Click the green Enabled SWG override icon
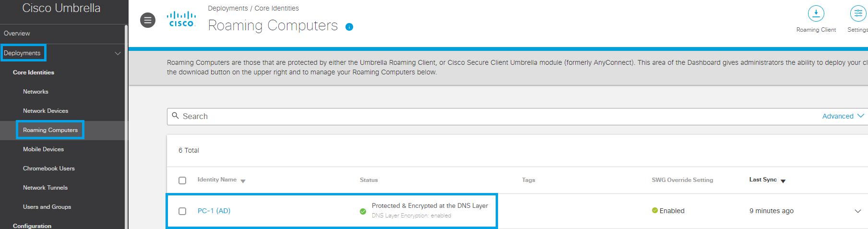This screenshot has width=868, height=229. (654, 210)
